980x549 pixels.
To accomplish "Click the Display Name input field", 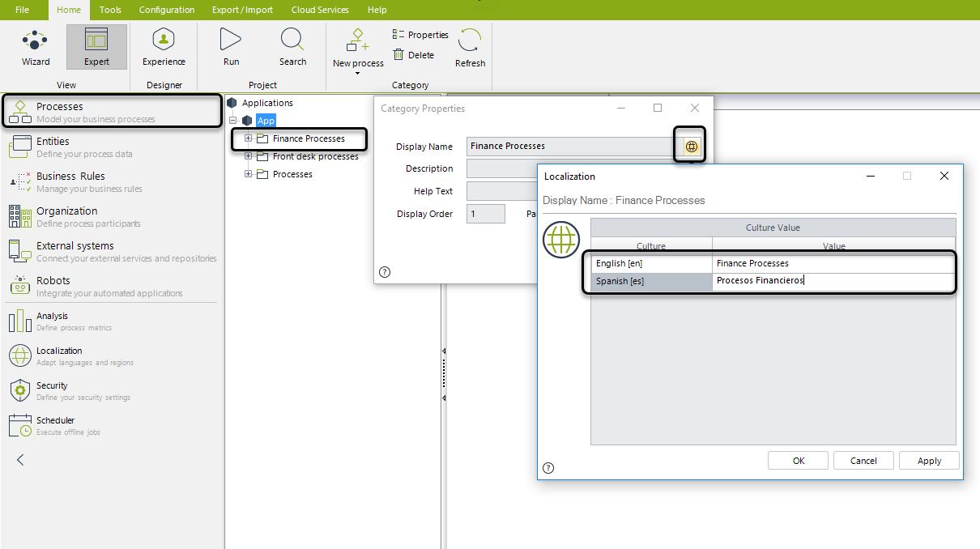I will [x=574, y=147].
